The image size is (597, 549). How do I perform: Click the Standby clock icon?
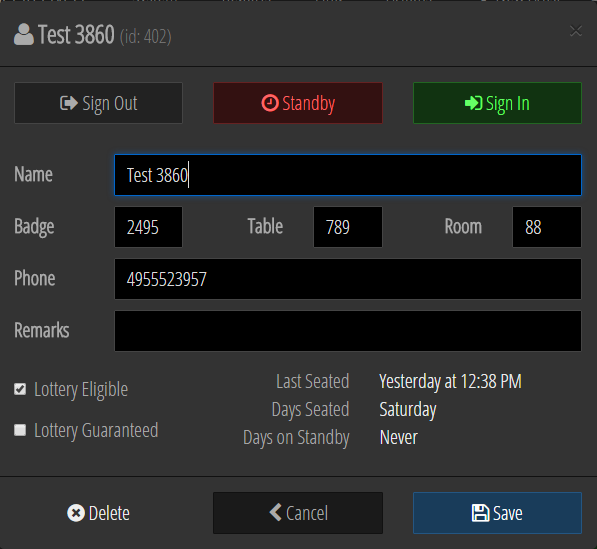pyautogui.click(x=270, y=103)
